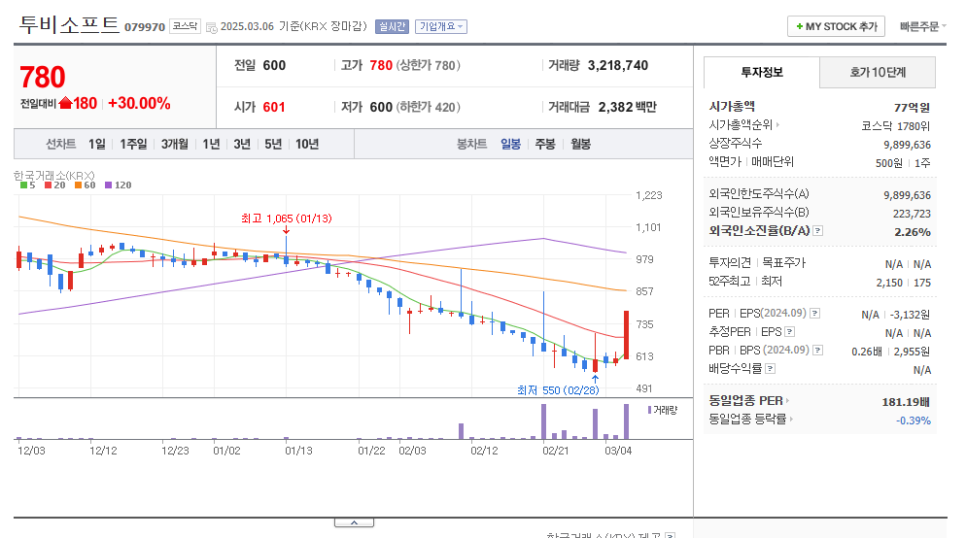Select the 10년 line chart period

tap(307, 144)
